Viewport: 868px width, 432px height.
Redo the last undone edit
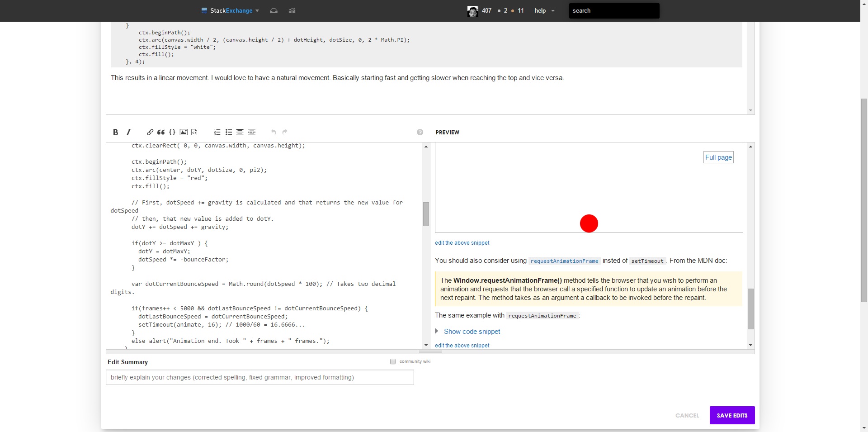[x=285, y=132]
